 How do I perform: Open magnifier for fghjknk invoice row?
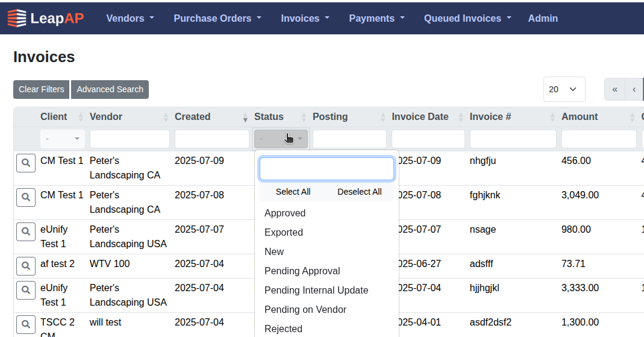click(x=25, y=197)
